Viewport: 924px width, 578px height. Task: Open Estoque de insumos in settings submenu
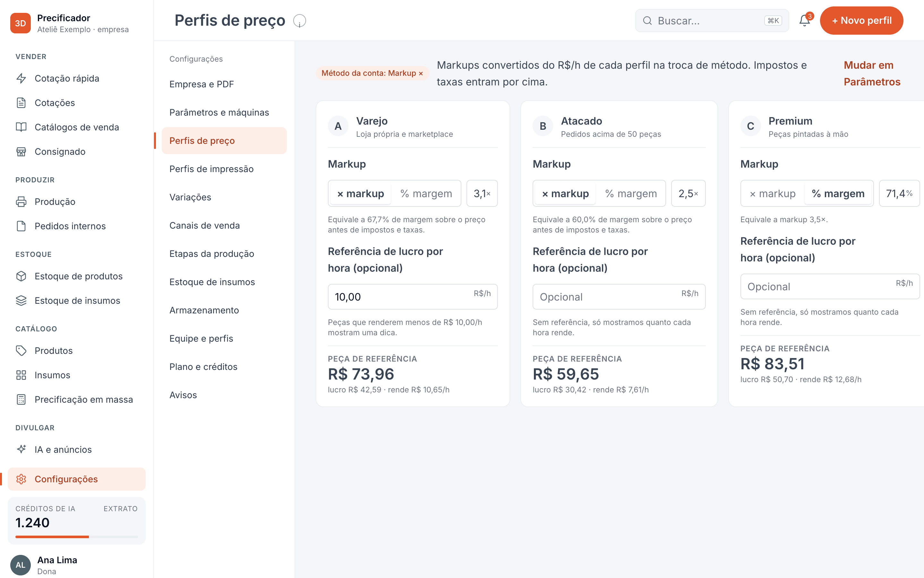coord(224,282)
